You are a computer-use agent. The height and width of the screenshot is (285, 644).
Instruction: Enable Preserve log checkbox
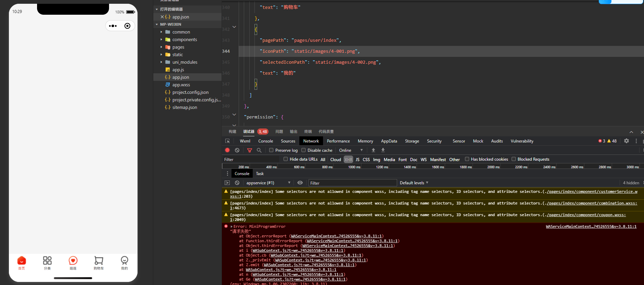[271, 150]
